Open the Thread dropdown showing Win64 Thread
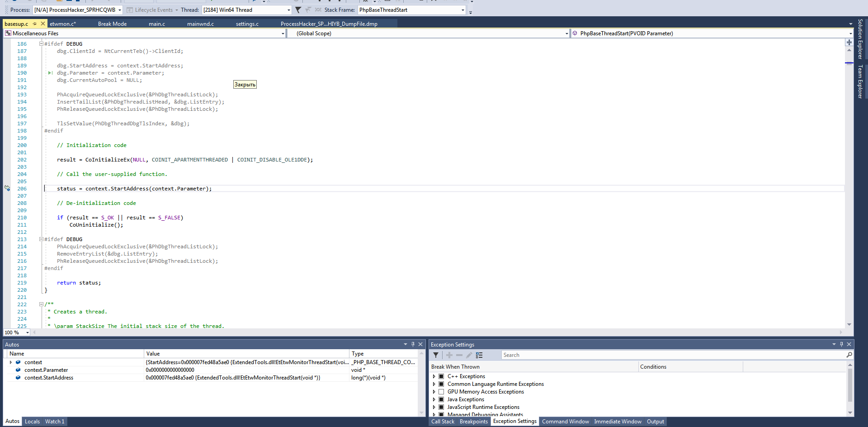868x427 pixels. pyautogui.click(x=289, y=9)
